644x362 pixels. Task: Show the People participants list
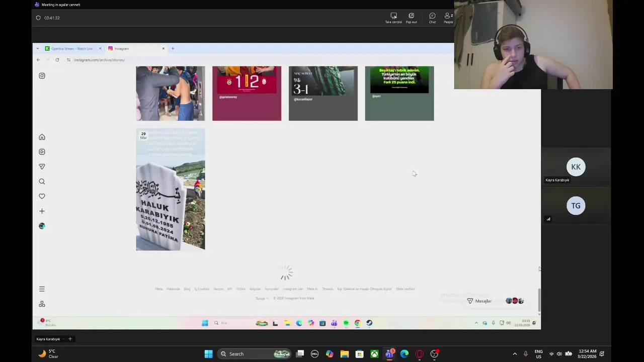[x=448, y=18]
